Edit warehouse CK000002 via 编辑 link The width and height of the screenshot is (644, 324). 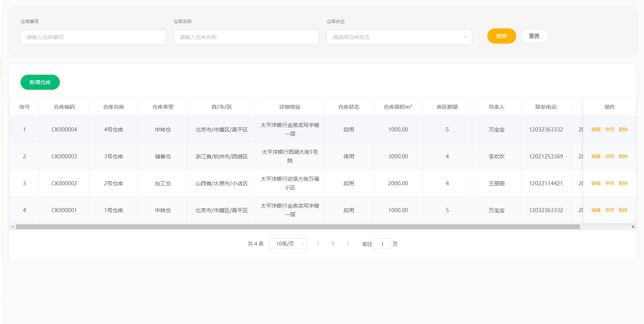pyautogui.click(x=596, y=183)
